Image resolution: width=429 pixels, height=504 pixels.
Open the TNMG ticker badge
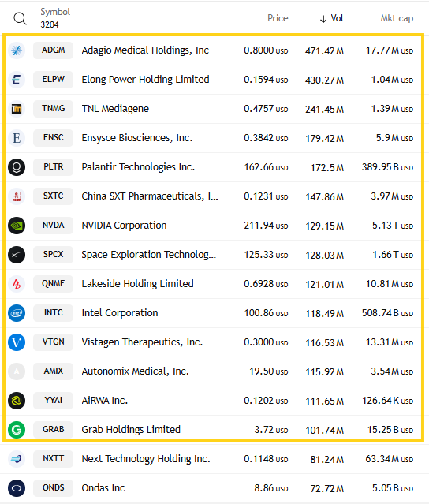[x=53, y=109]
